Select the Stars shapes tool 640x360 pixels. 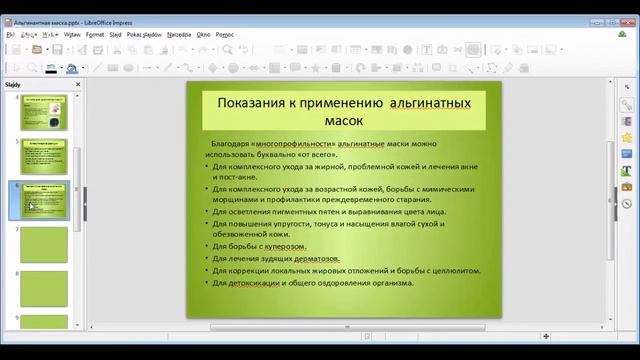pyautogui.click(x=316, y=68)
